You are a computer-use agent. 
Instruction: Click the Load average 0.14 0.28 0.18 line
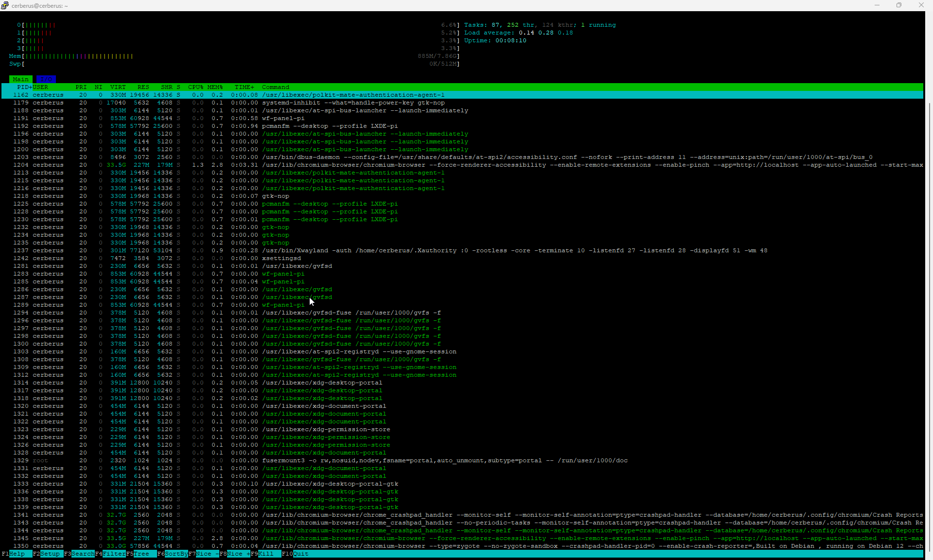(518, 33)
